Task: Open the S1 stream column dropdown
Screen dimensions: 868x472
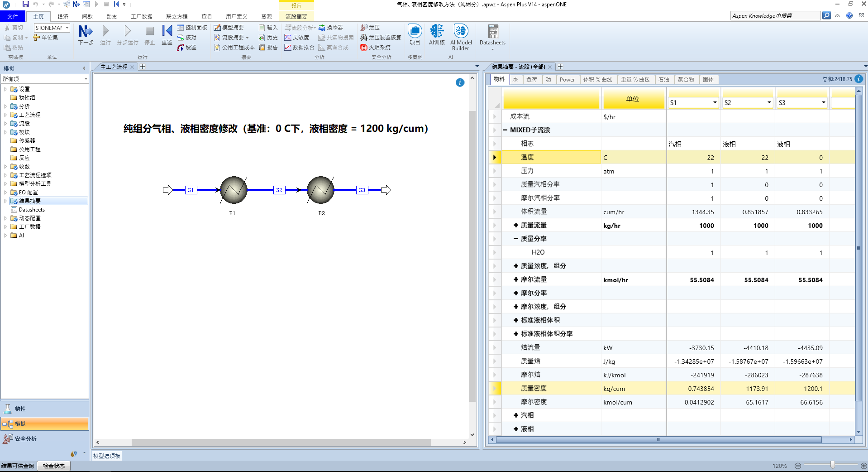Action: (x=715, y=103)
